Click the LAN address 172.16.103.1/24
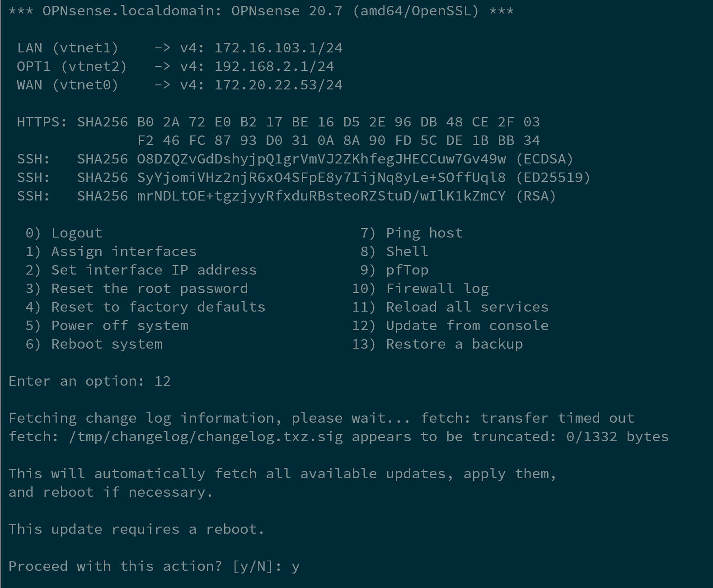713x588 pixels. 278,48
